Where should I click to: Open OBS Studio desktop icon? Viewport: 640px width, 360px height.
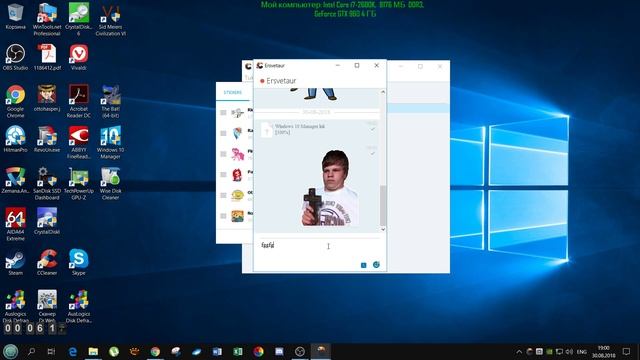click(x=16, y=57)
